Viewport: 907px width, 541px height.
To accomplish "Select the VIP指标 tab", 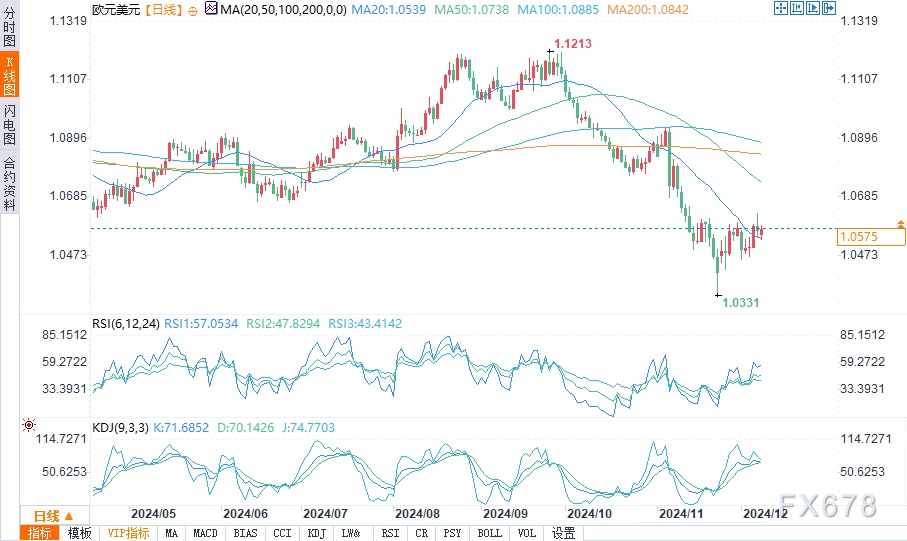I will (128, 533).
